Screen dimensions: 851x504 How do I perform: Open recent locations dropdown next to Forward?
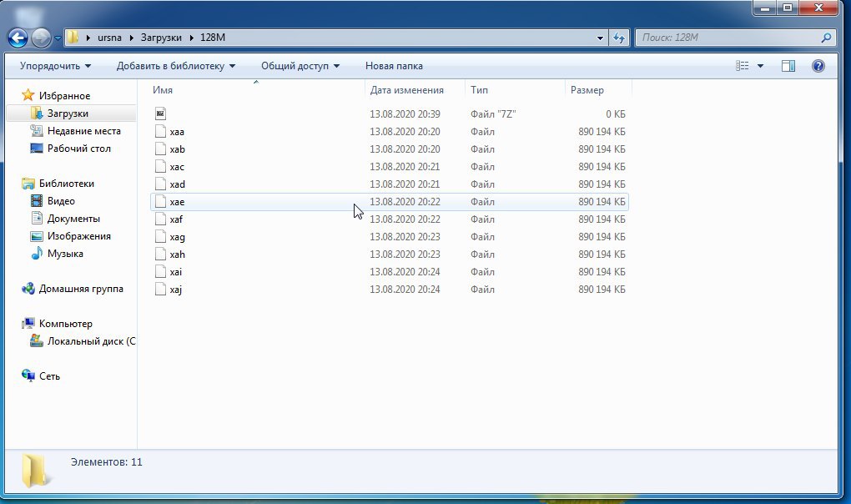[58, 38]
